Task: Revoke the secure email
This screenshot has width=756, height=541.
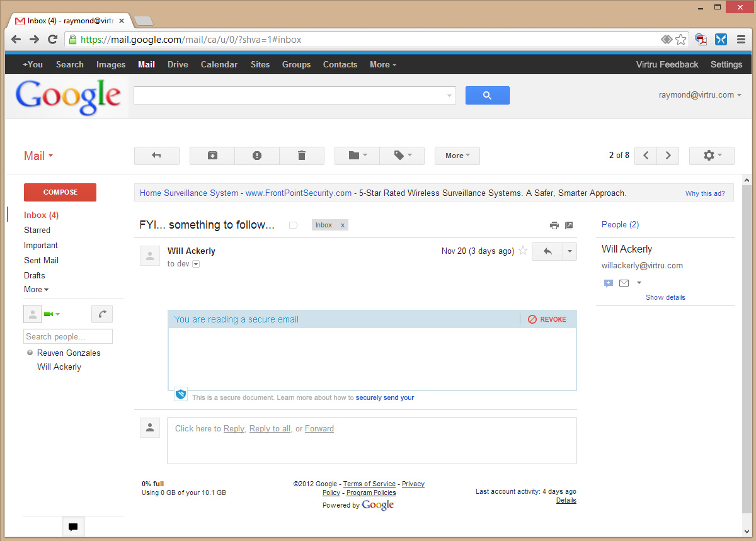Action: point(547,319)
